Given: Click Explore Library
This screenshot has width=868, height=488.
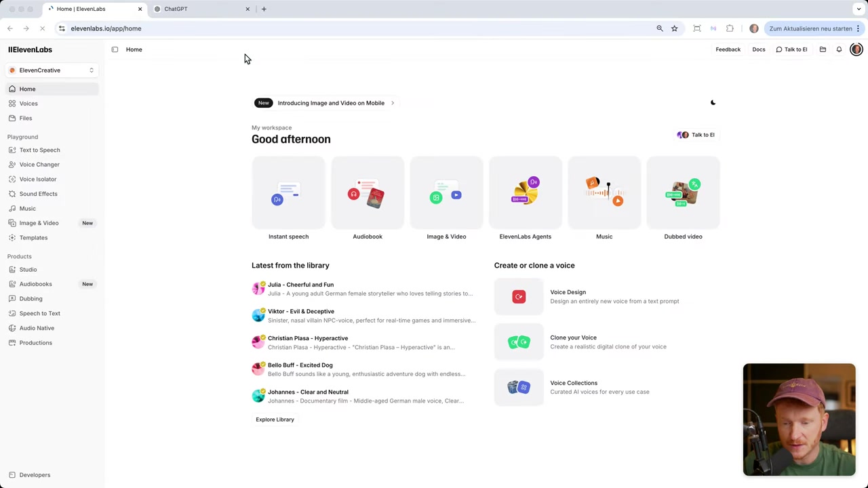Looking at the screenshot, I should tap(275, 420).
